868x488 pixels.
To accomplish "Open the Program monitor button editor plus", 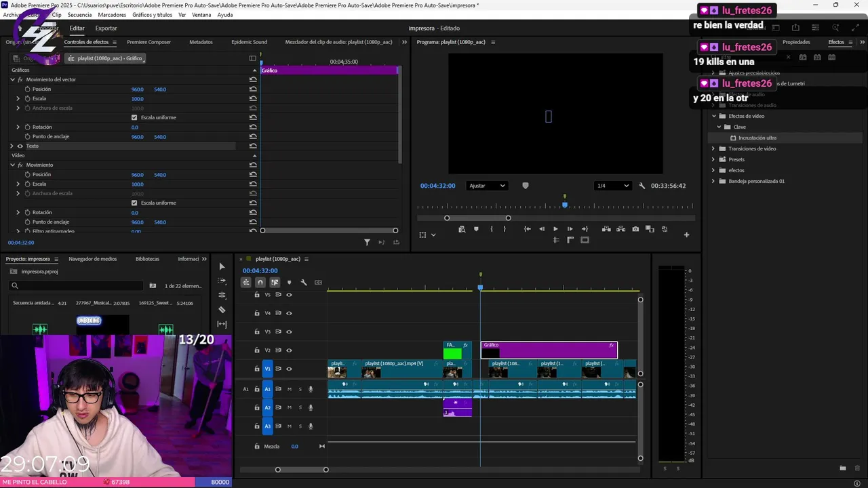I will coord(686,235).
